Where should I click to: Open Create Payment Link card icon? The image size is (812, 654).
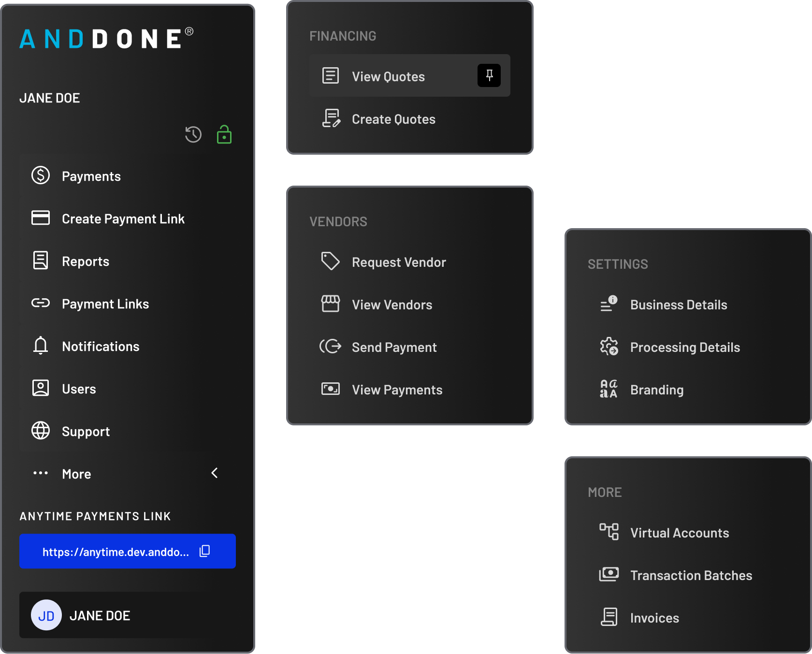41,218
